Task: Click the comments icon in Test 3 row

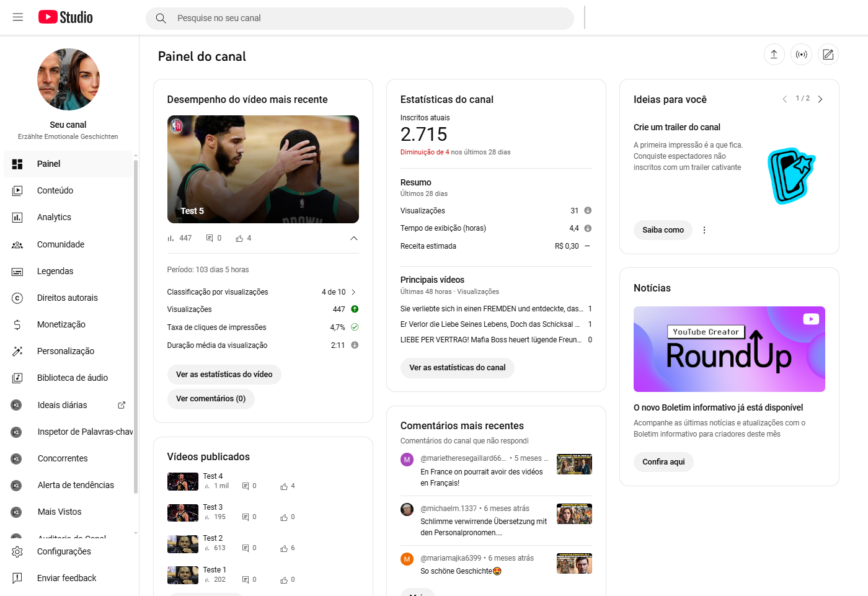Action: (246, 517)
